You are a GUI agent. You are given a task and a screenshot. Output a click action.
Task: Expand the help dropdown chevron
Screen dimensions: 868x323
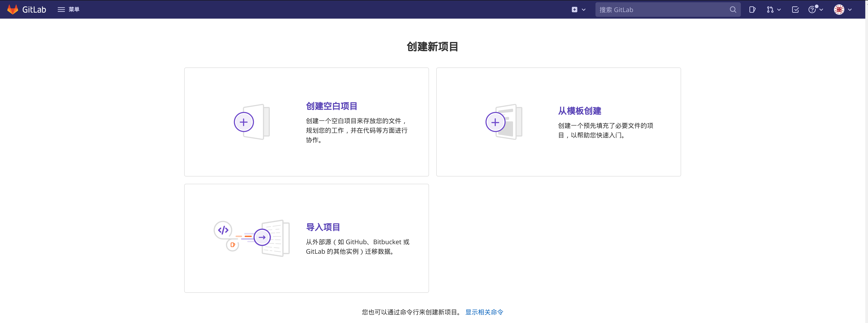pos(821,10)
